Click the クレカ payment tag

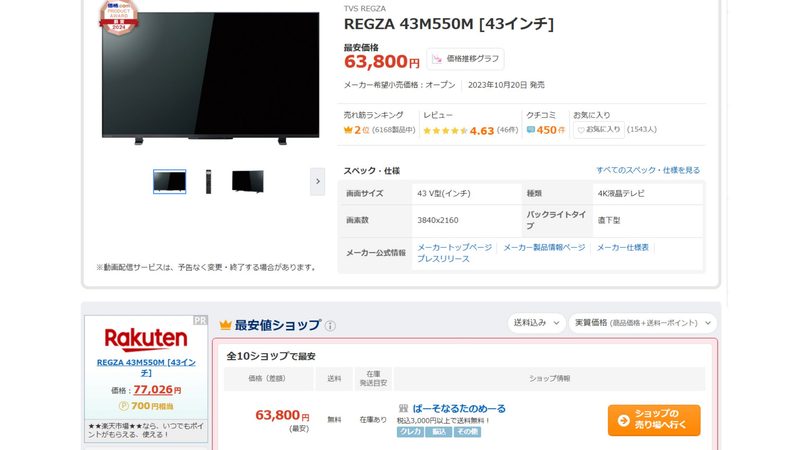coord(410,432)
